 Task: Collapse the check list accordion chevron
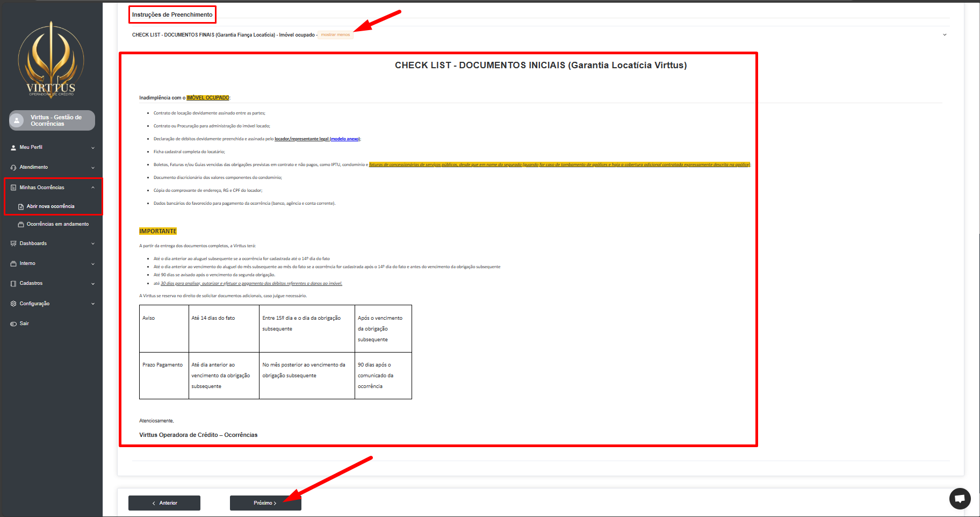[x=945, y=35]
